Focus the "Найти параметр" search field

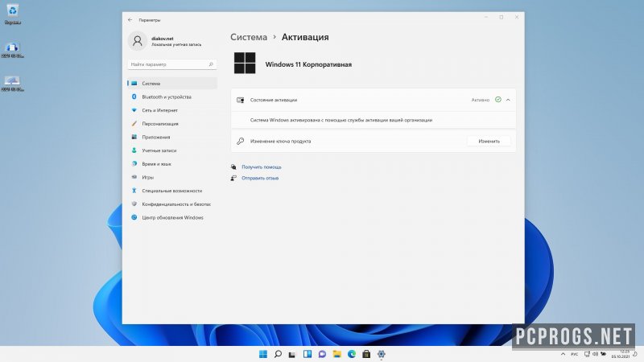[171, 64]
